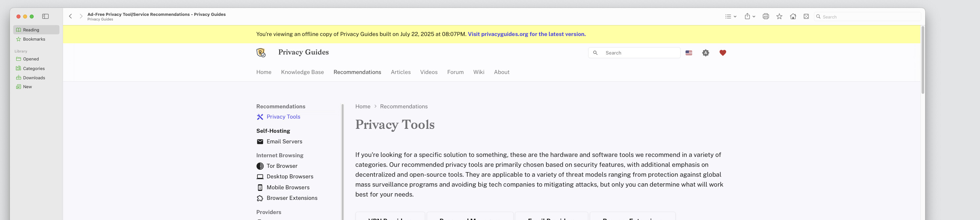Toggle the left sidebar visibility
This screenshot has height=220, width=980.
point(45,17)
